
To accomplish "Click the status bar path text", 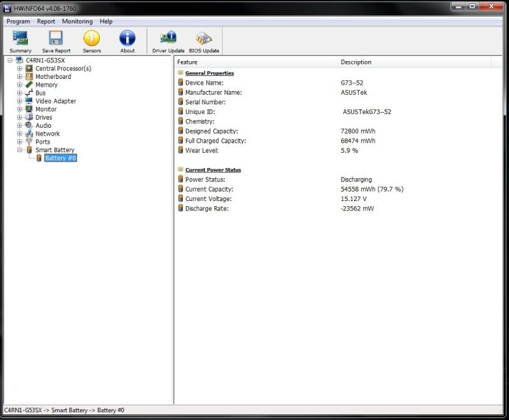I will (64, 410).
